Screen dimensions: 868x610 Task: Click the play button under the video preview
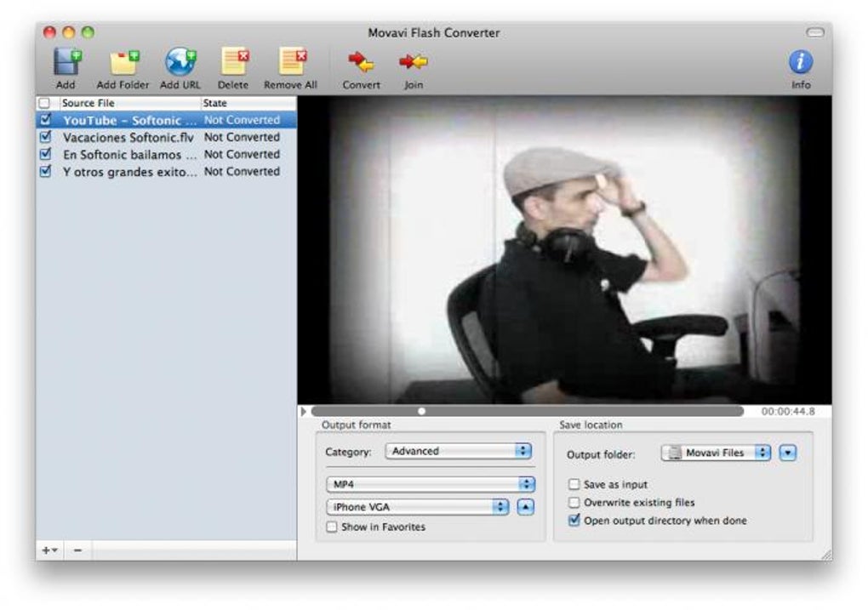[303, 411]
